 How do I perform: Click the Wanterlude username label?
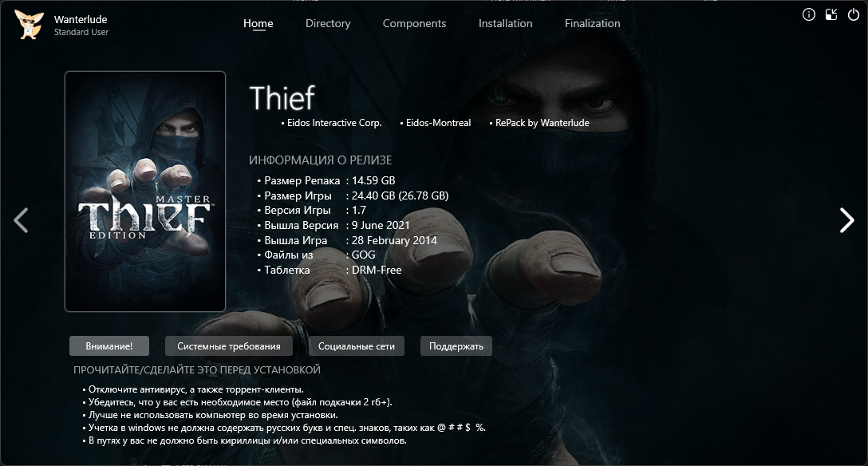point(81,19)
